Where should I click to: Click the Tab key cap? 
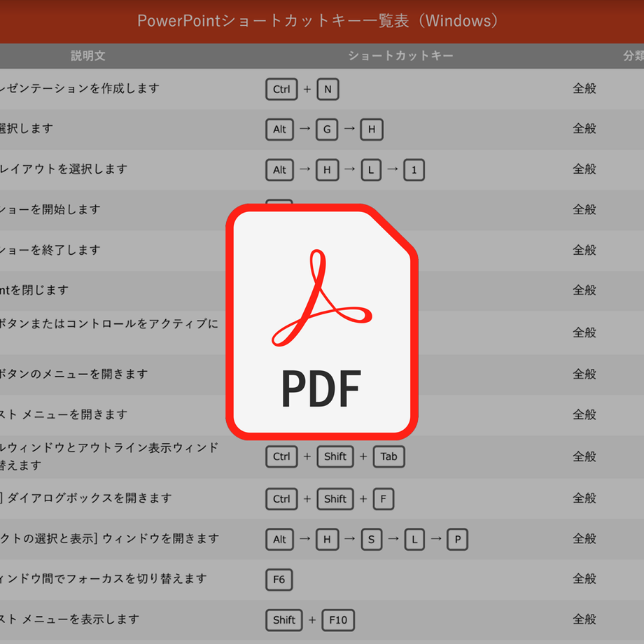[388, 456]
